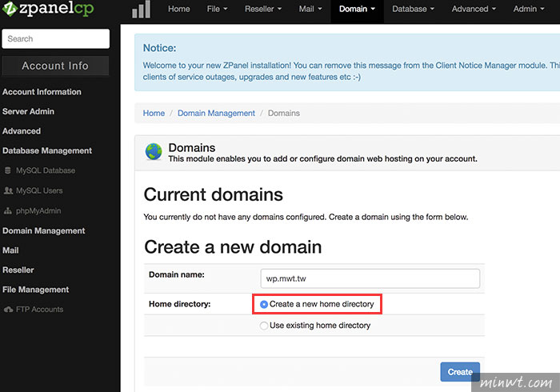The height and width of the screenshot is (392, 560).
Task: Expand Account Information sidebar section
Action: tap(42, 92)
